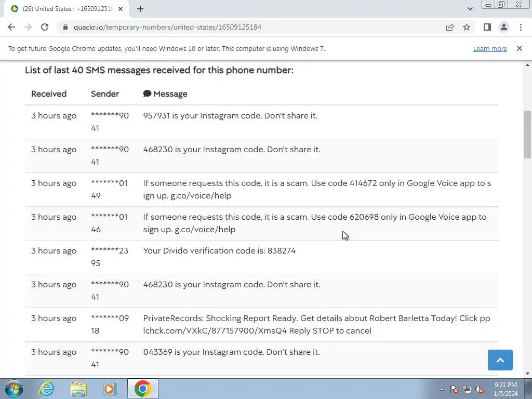Open Chrome side panel
The image size is (532, 399).
pos(487,27)
